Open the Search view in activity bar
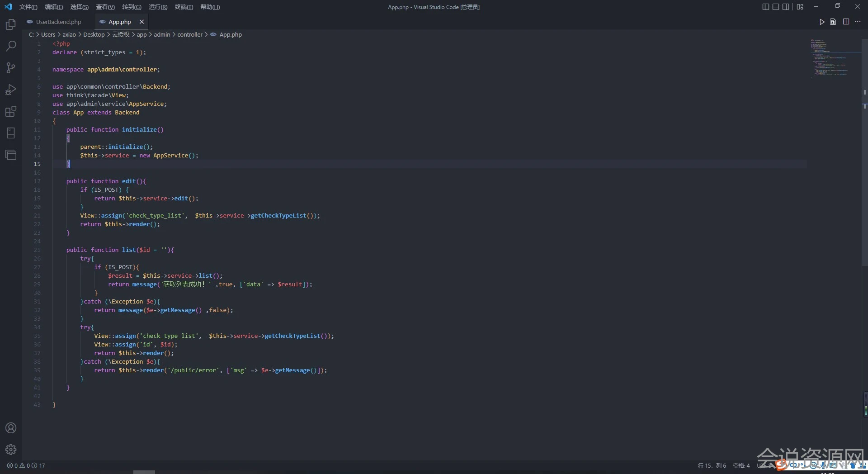The image size is (868, 474). [x=11, y=46]
